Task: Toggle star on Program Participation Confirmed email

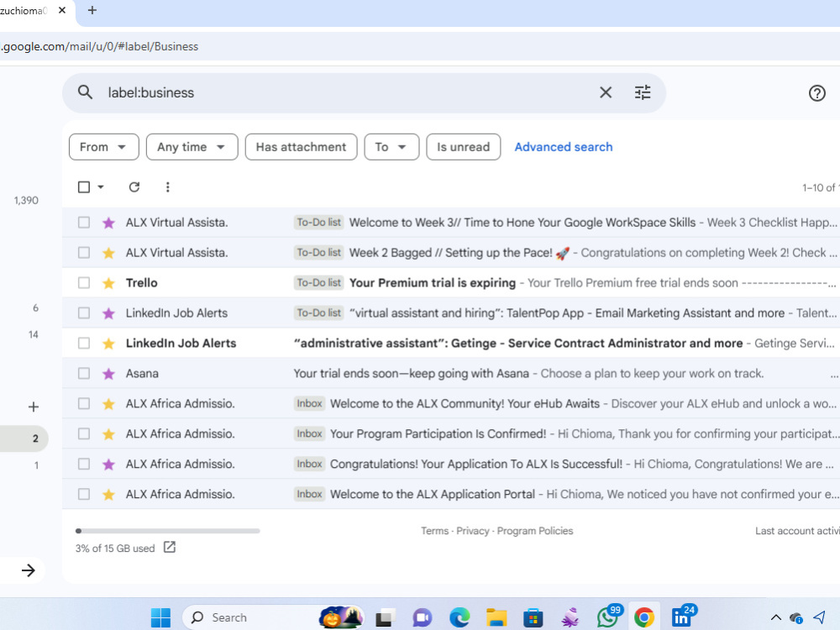Action: point(108,434)
